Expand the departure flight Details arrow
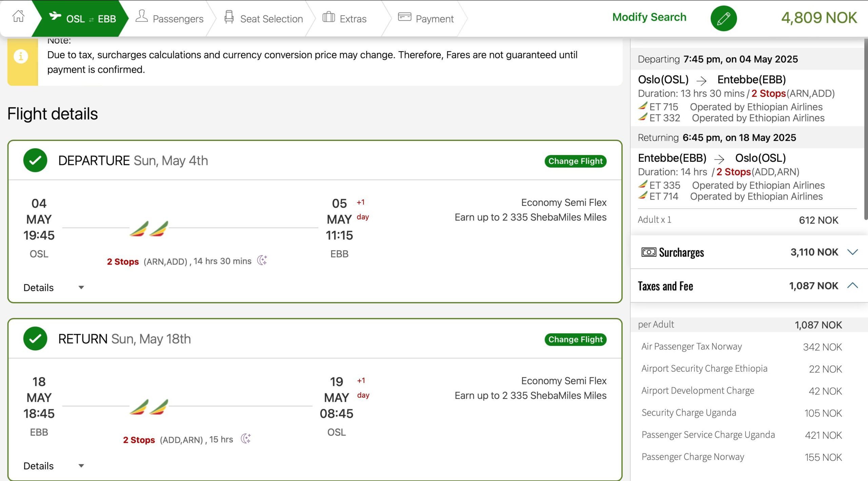The width and height of the screenshot is (868, 481). point(81,288)
